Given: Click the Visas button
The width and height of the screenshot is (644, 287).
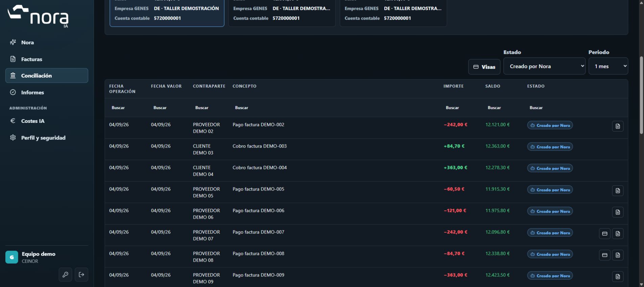Looking at the screenshot, I should [x=484, y=67].
